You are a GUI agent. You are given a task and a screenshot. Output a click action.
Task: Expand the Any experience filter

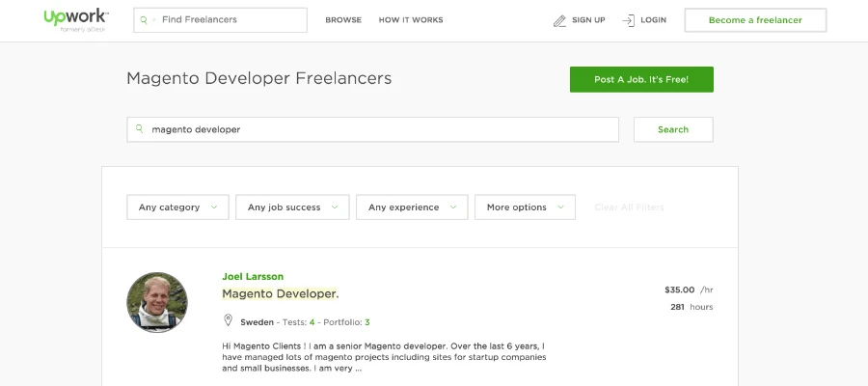click(x=412, y=207)
